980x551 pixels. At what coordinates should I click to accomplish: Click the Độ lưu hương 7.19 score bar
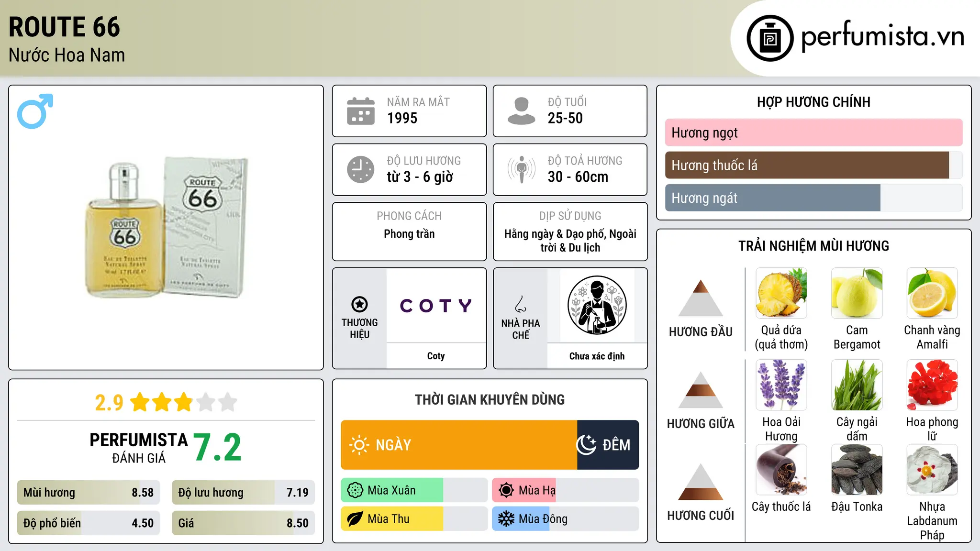[243, 493]
